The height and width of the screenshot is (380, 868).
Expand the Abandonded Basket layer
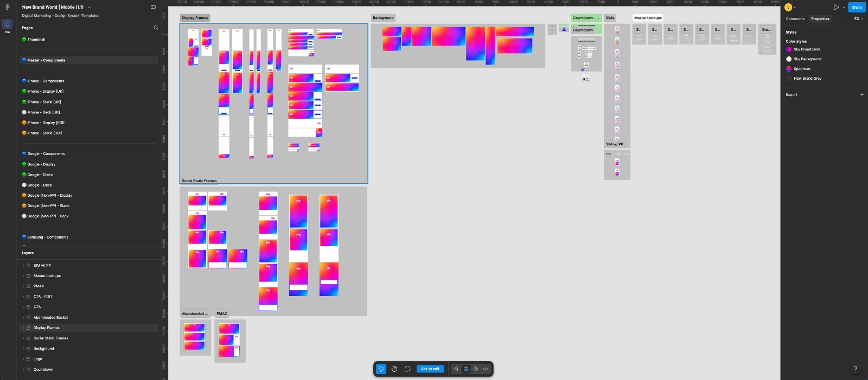click(x=23, y=318)
